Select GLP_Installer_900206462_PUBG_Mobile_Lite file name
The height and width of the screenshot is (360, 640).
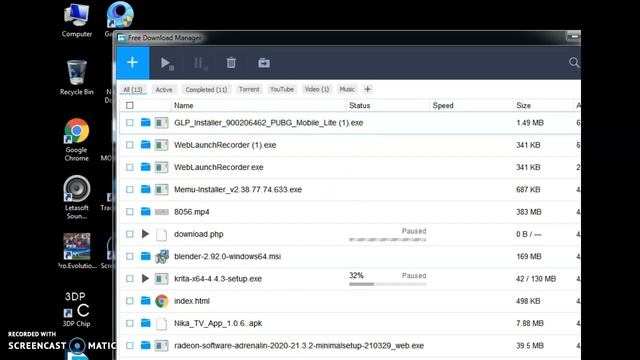pyautogui.click(x=269, y=122)
